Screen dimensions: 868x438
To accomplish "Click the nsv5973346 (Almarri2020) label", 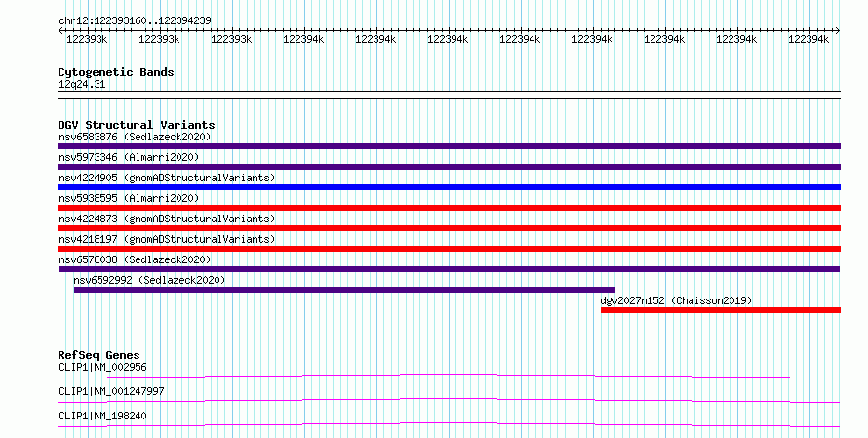I will click(129, 157).
